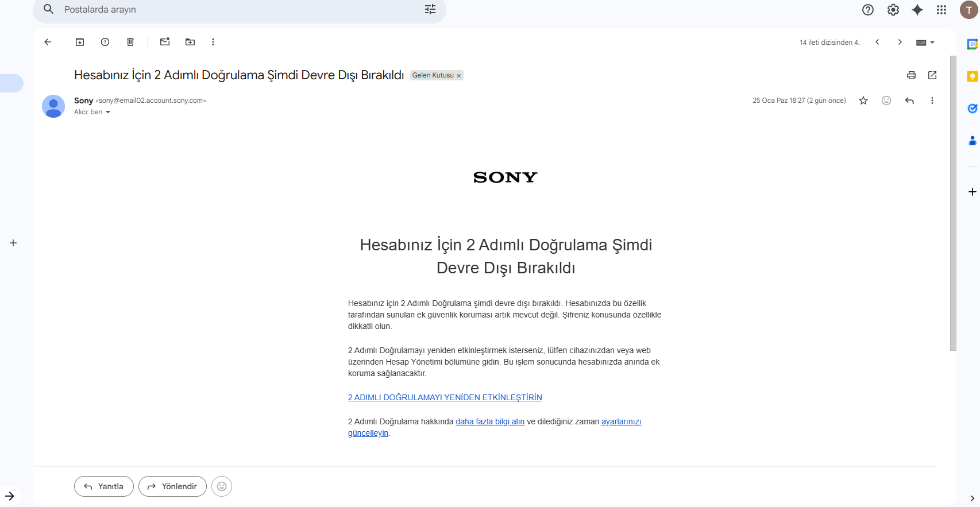
Task: Go back to the inbox list
Action: coord(48,42)
